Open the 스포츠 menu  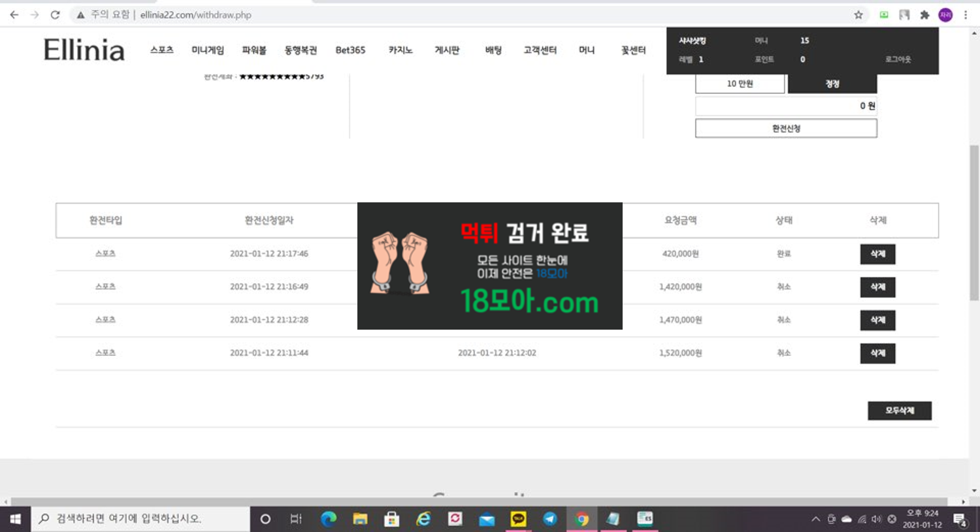coord(161,50)
